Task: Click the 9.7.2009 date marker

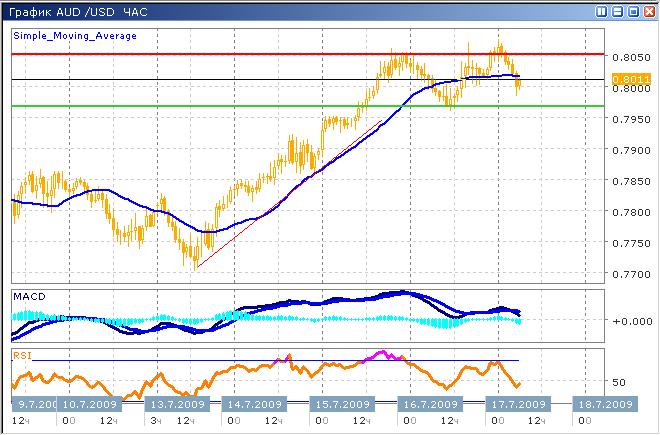Action: point(32,405)
